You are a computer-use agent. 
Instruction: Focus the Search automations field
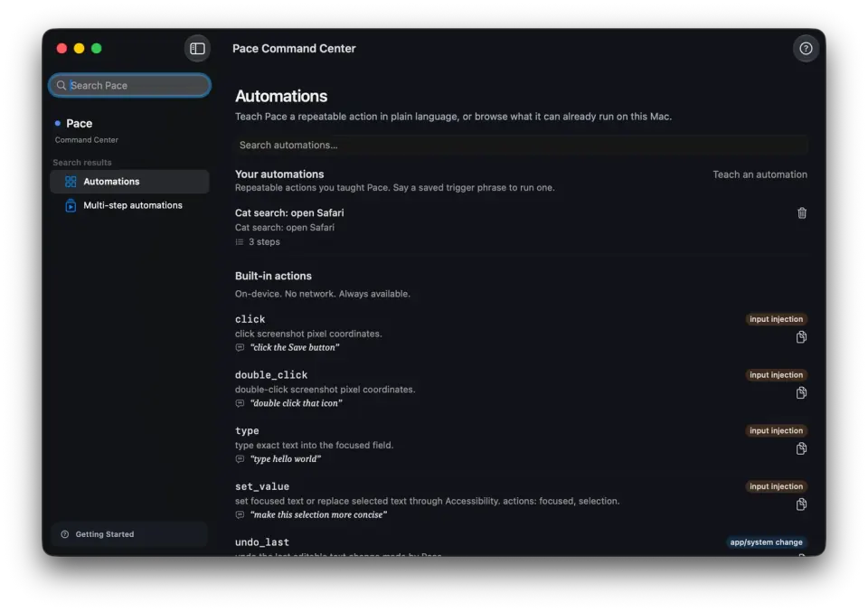coord(521,145)
